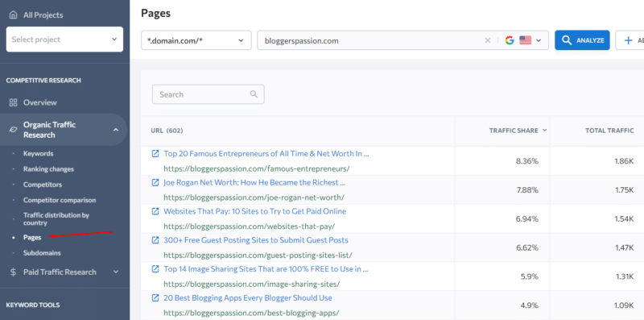
Task: Open Top 14 Image Sharing Sites link
Action: [x=266, y=269]
